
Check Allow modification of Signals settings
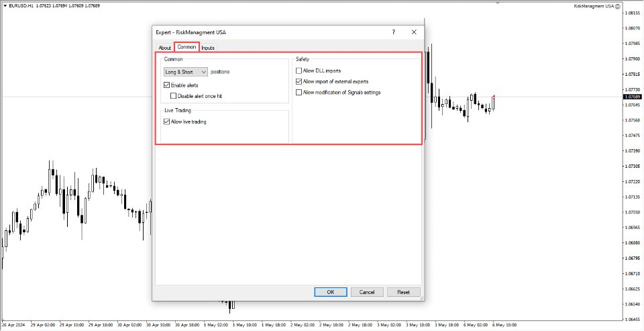(299, 93)
